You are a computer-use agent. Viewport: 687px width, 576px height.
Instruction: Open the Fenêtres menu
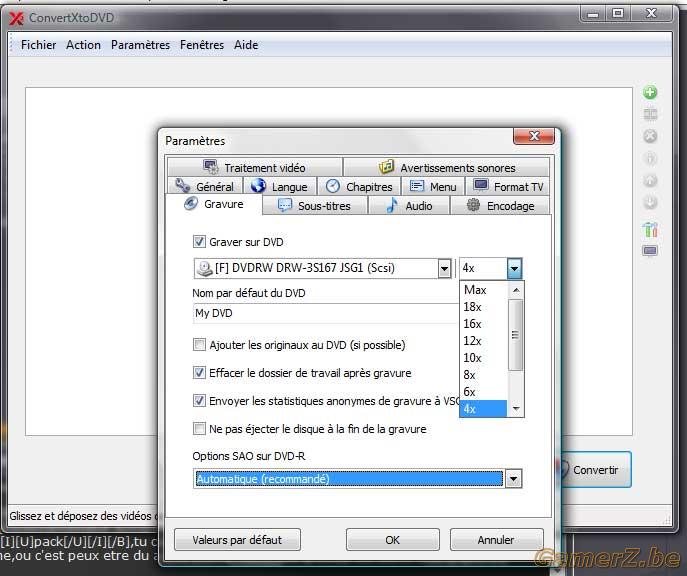tap(202, 45)
